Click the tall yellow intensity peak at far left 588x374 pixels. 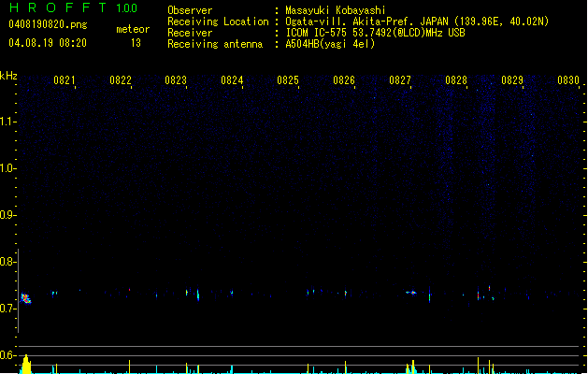[x=26, y=364]
